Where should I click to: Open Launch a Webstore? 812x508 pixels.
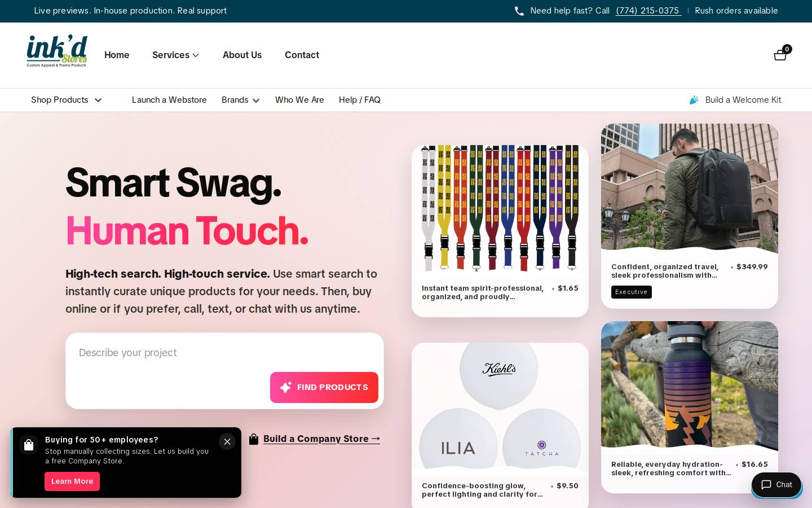[x=169, y=100]
